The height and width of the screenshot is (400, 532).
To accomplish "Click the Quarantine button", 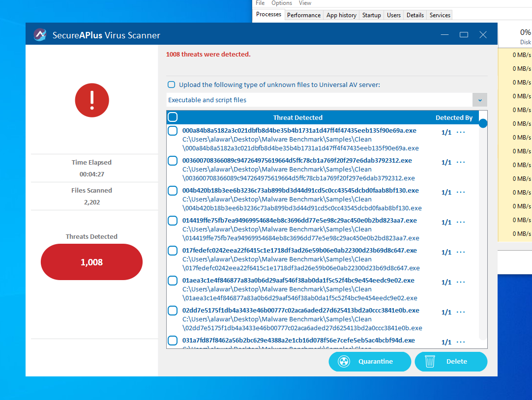I will pyautogui.click(x=370, y=361).
